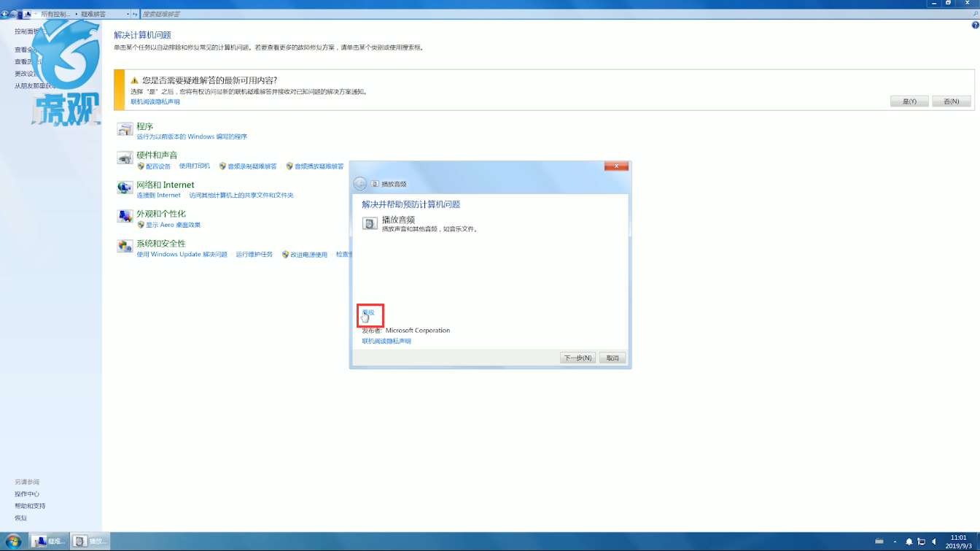Image resolution: width=980 pixels, height=551 pixels.
Task: Click the shield icon beside 配置设备
Action: coord(141,166)
